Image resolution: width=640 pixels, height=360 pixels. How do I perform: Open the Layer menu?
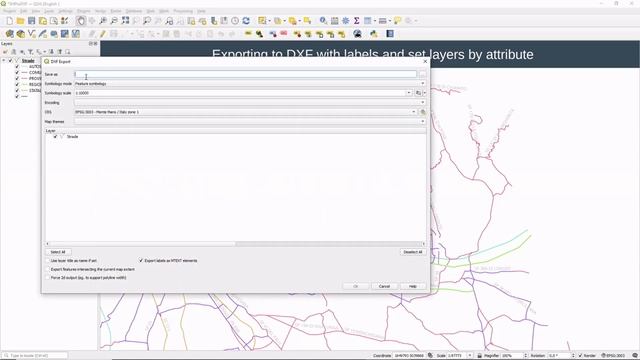[x=49, y=11]
